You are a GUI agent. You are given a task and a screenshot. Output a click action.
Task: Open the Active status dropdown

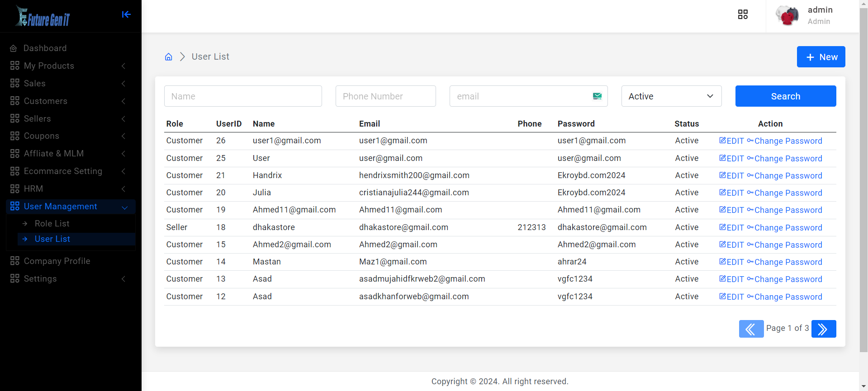[671, 96]
